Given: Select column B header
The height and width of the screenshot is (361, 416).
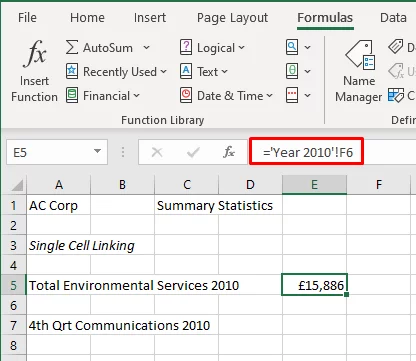Looking at the screenshot, I should 122,184.
